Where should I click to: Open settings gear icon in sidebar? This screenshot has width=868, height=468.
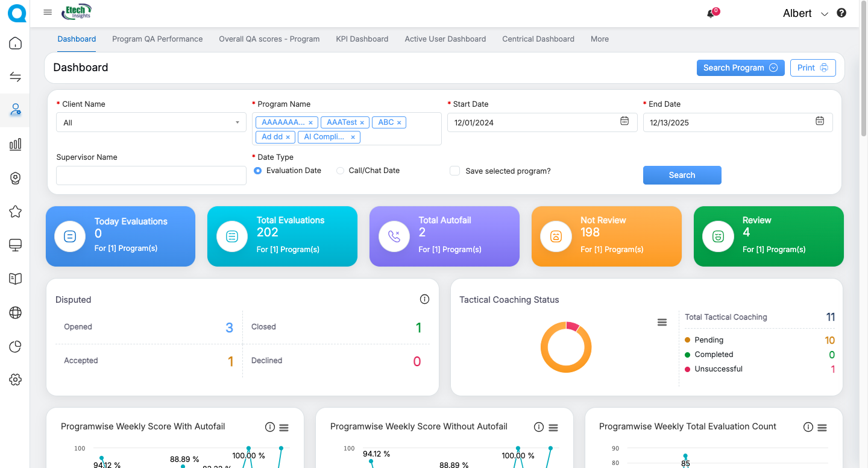click(15, 379)
